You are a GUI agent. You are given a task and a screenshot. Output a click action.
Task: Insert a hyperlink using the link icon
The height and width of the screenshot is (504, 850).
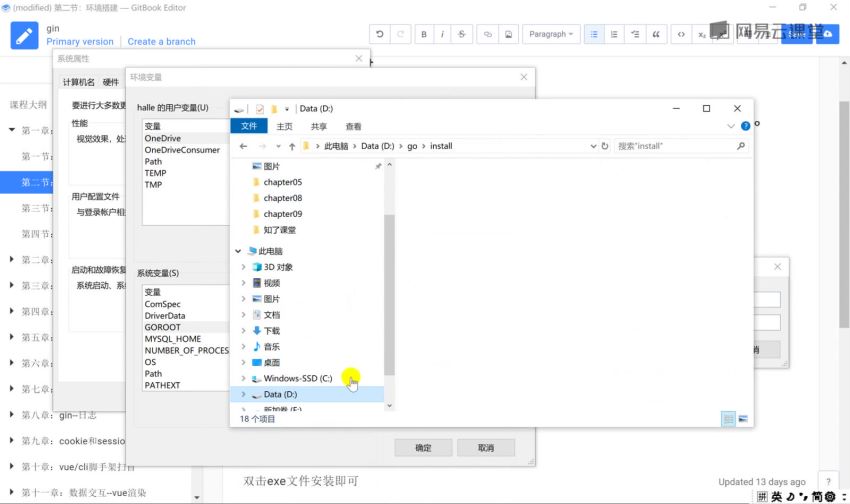tap(489, 34)
